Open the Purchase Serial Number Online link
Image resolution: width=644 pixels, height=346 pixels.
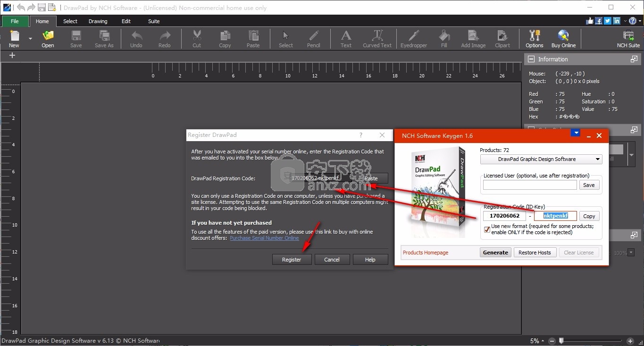[264, 238]
